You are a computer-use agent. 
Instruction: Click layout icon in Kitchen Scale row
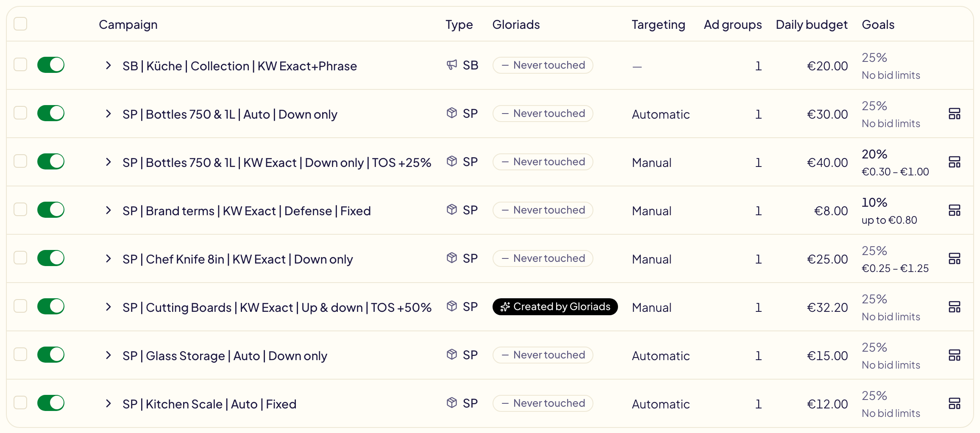point(954,403)
